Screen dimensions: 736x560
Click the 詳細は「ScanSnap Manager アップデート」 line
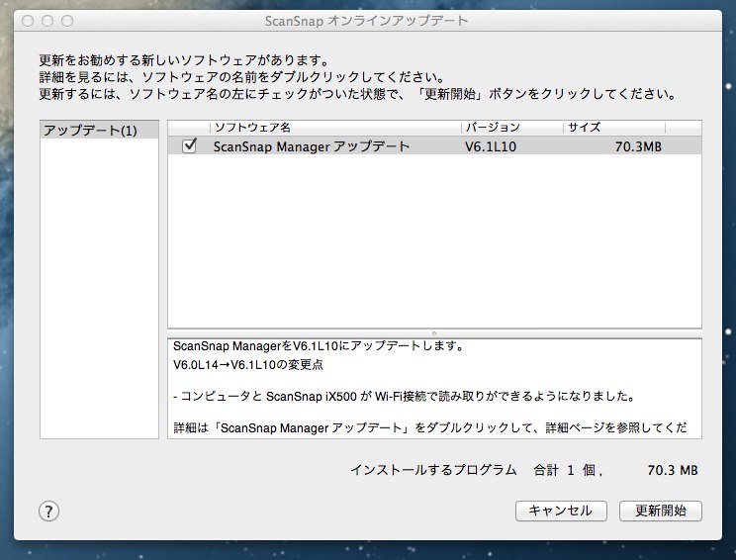(430, 427)
